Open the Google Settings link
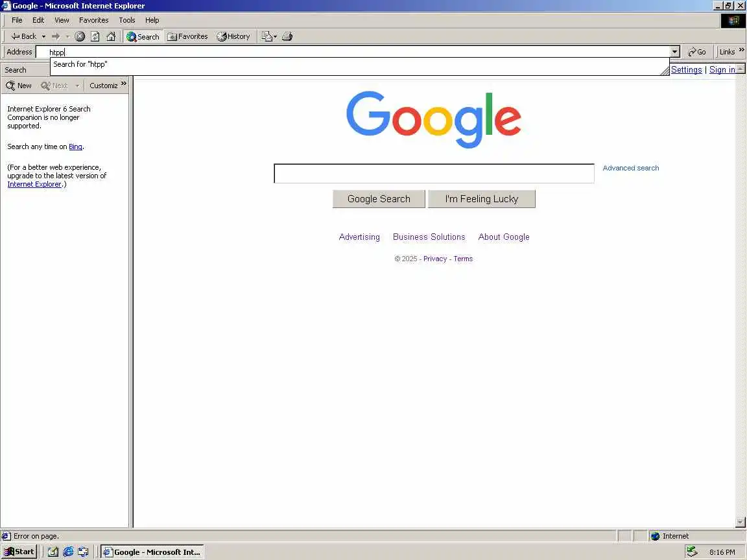 (x=686, y=69)
